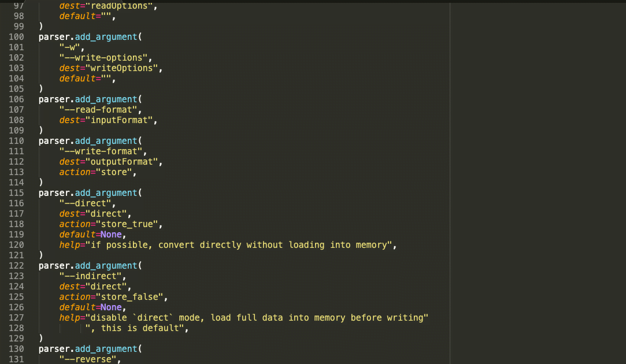Click the "store_false" action value

(x=129, y=297)
